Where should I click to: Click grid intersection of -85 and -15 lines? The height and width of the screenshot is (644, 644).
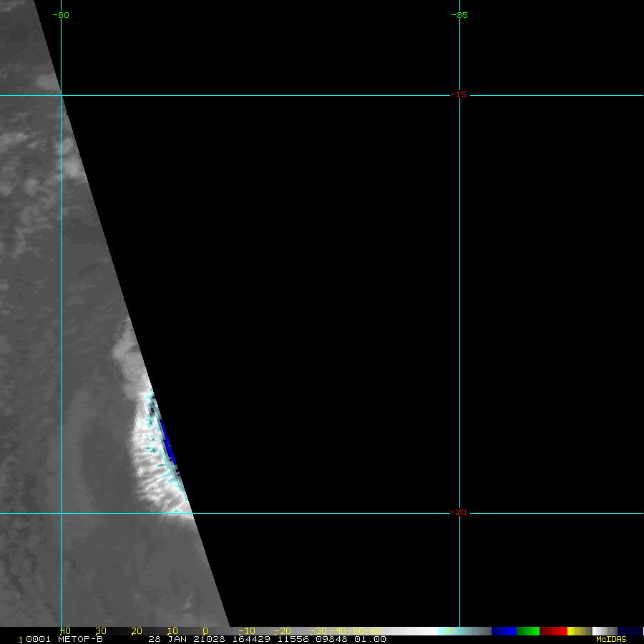click(459, 94)
